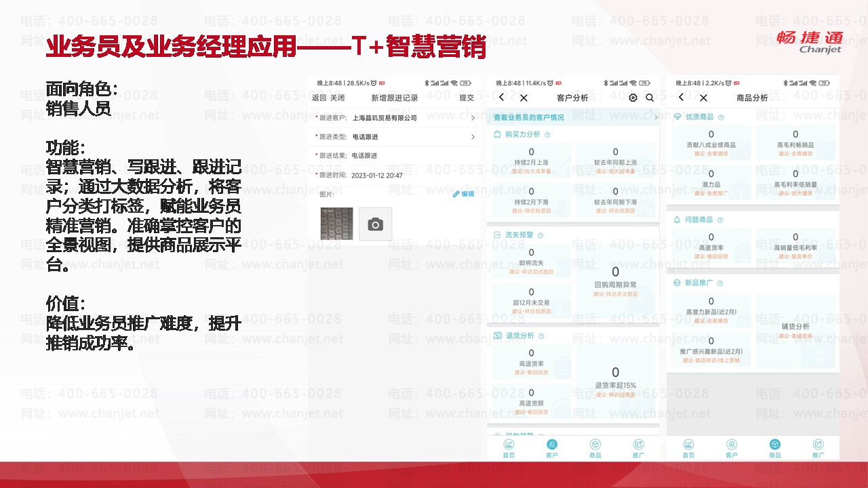868x488 pixels.
Task: Tap 商品 tab in 商品分析 bottom bar
Action: pos(774,449)
